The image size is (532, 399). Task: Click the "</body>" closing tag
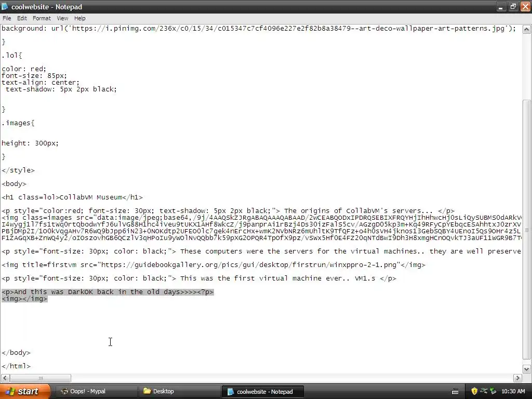point(16,353)
